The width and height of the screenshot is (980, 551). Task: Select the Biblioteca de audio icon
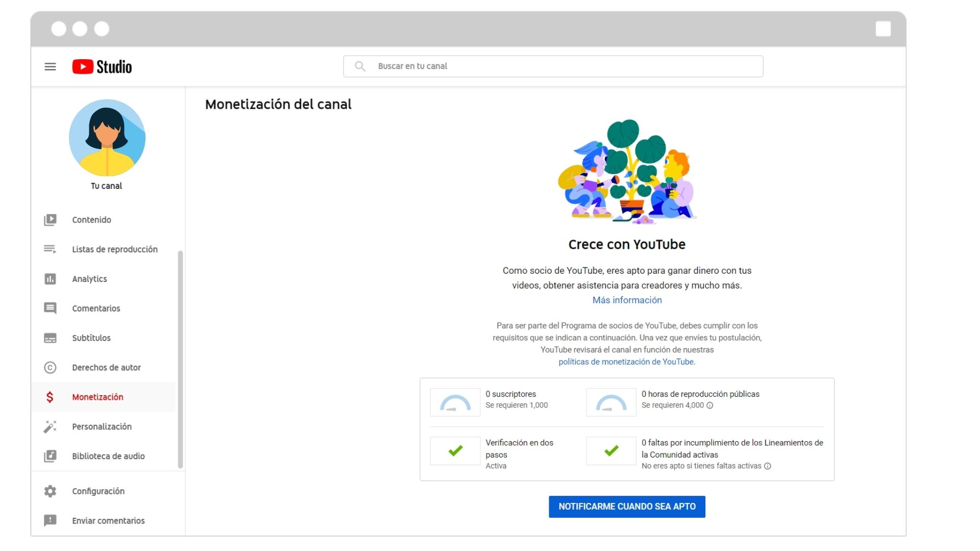[x=51, y=456]
